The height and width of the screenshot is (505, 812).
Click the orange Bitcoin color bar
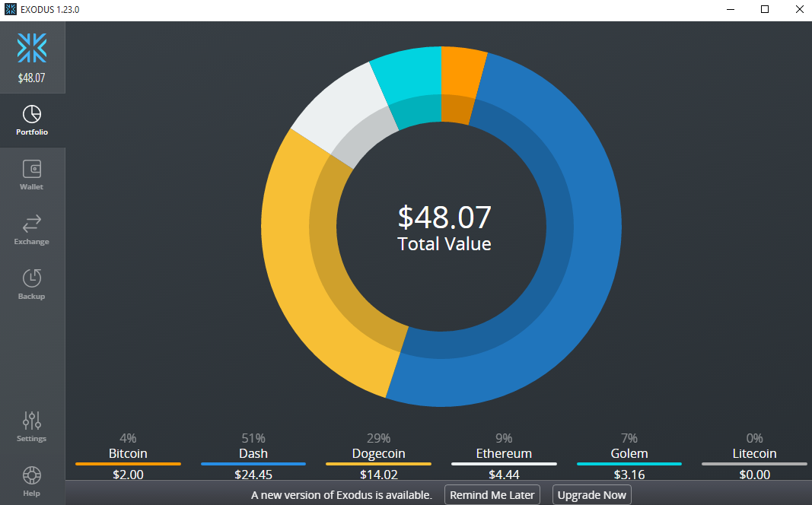pos(128,464)
